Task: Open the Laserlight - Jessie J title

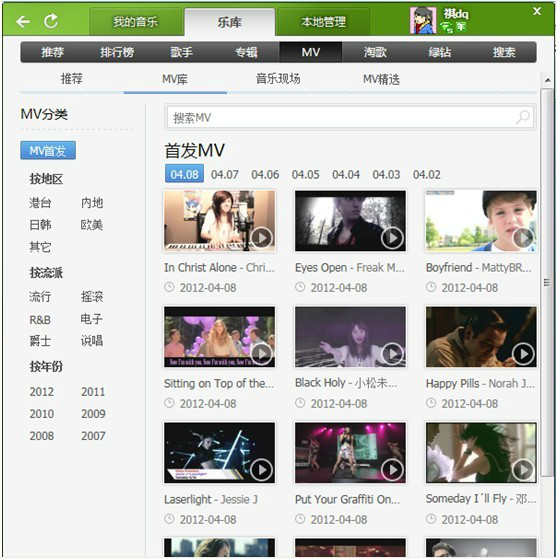Action: (x=211, y=499)
